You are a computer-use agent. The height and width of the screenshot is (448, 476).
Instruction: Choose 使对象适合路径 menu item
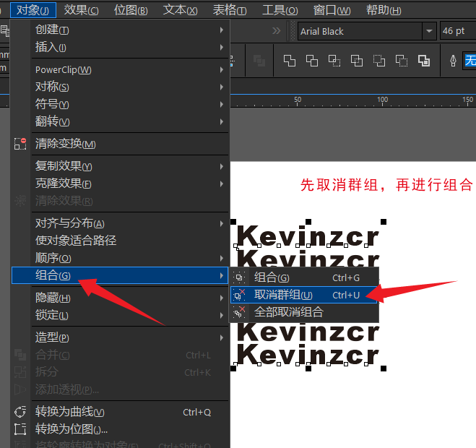[120, 241]
